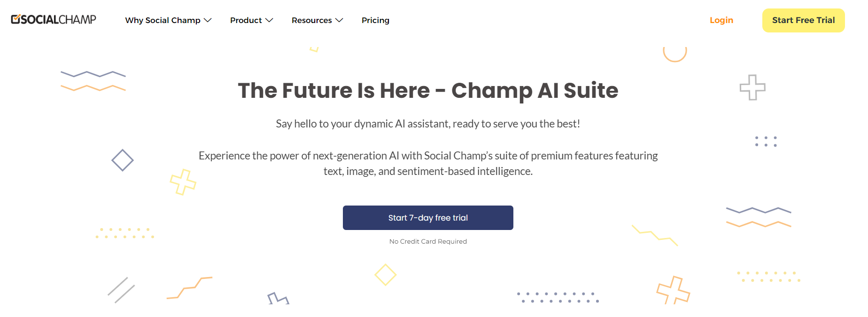Select Pricing in the navigation bar

pyautogui.click(x=375, y=20)
